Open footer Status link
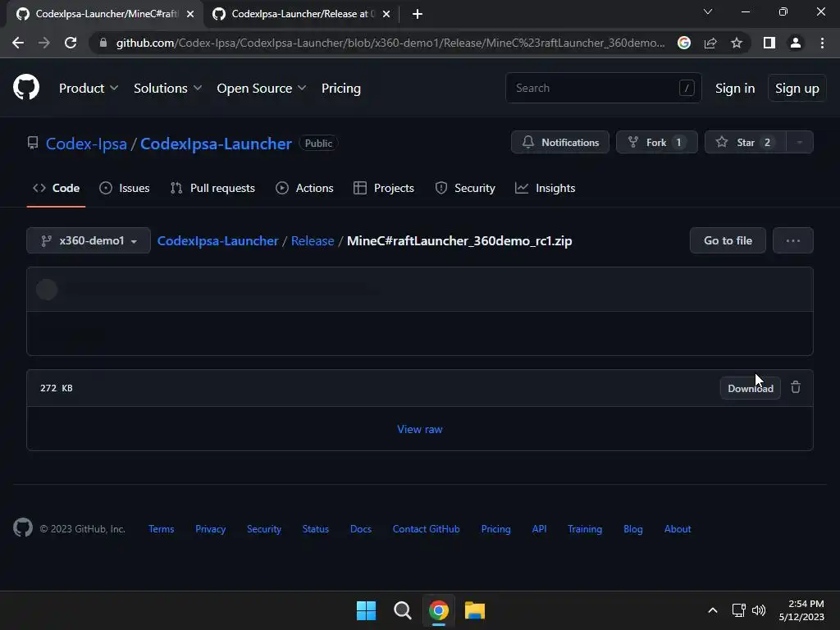 pyautogui.click(x=316, y=529)
